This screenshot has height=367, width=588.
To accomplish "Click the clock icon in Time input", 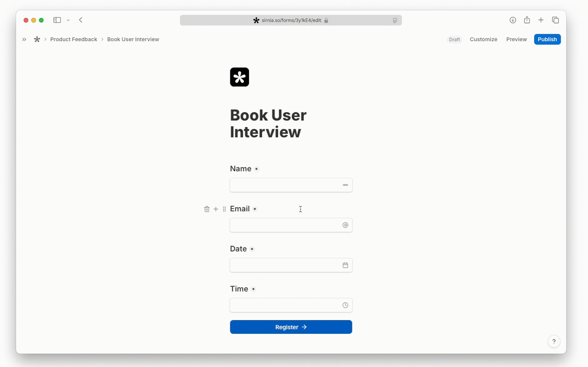I will pyautogui.click(x=345, y=305).
